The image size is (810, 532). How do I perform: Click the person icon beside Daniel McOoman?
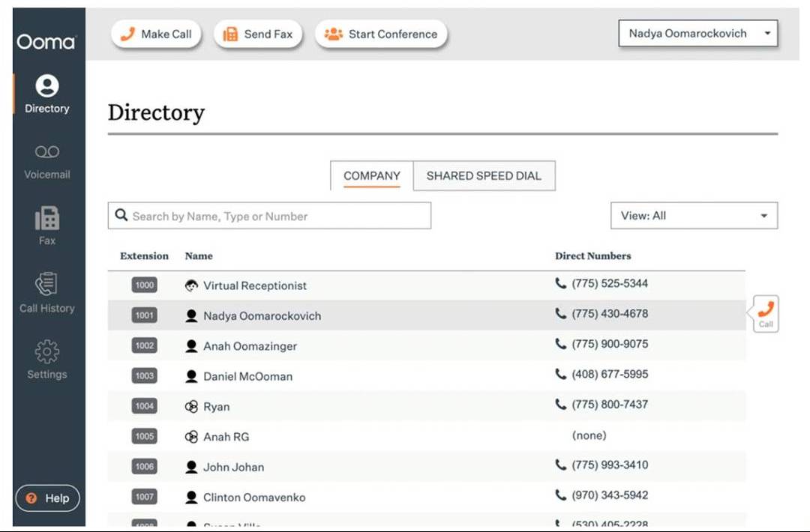(192, 376)
